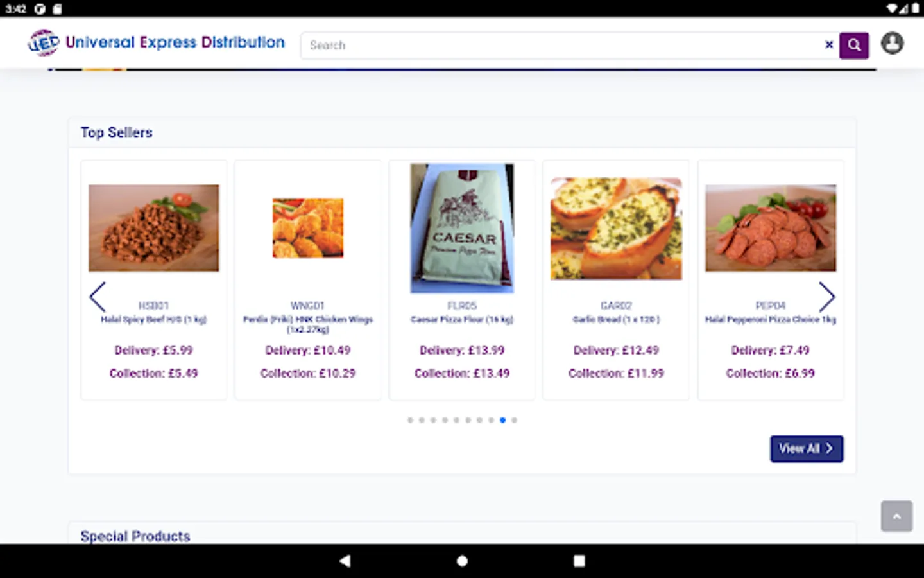Open Garlic Bread (1 x 120) title
This screenshot has width=924, height=578.
click(x=616, y=319)
